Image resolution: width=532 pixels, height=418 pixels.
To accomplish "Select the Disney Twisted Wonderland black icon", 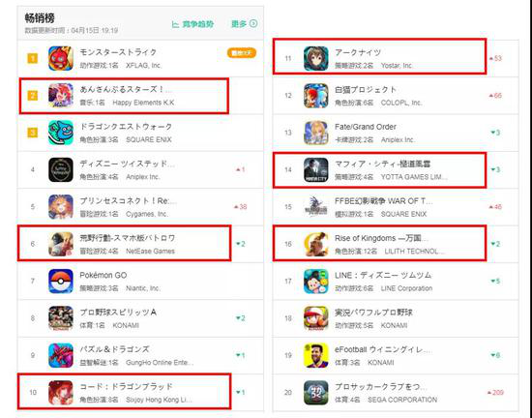I will (x=61, y=169).
